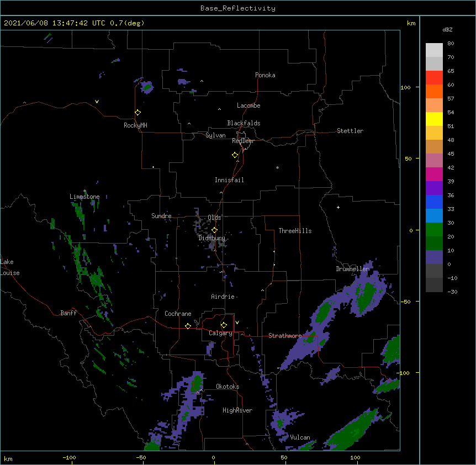The image size is (476, 465).
Task: Click the white caret marker below Innisfail label
Action: 221,193
